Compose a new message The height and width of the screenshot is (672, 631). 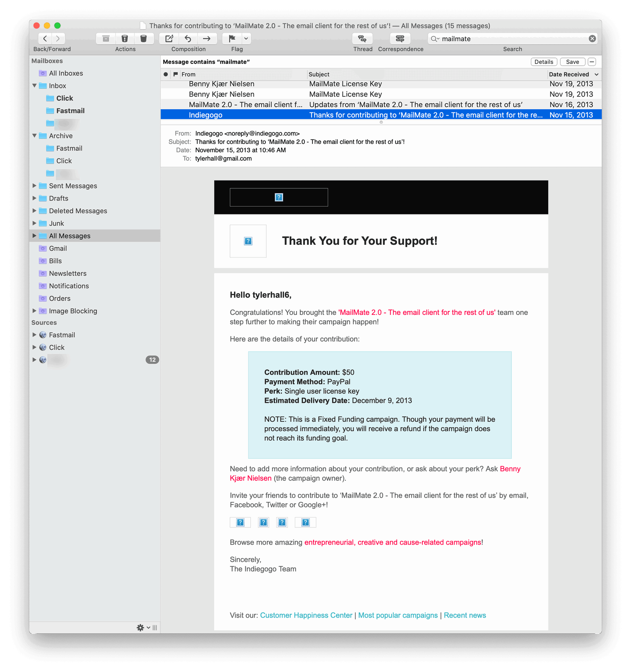pos(169,38)
